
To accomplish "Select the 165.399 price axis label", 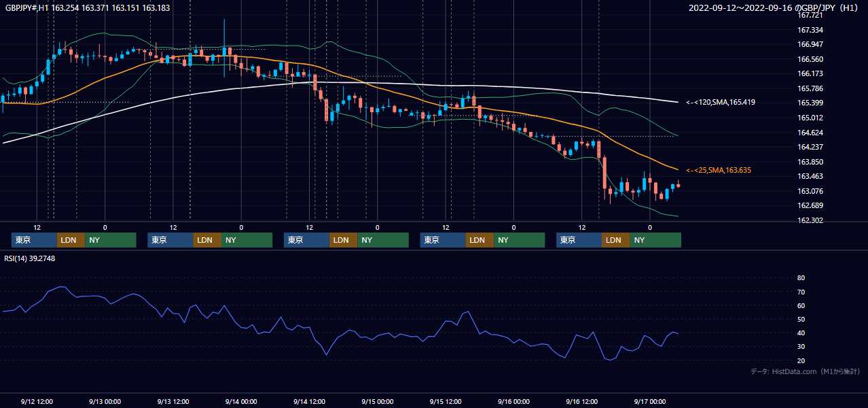I will pyautogui.click(x=810, y=103).
